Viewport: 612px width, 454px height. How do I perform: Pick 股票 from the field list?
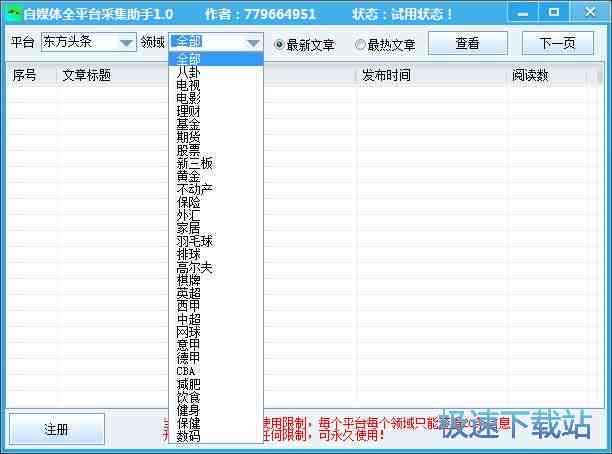click(x=216, y=150)
